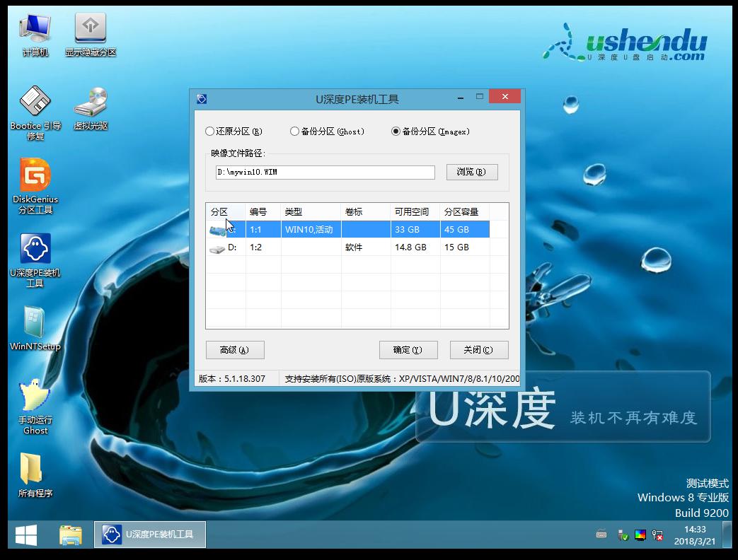Open the 计算机 desktop icon

(x=35, y=35)
